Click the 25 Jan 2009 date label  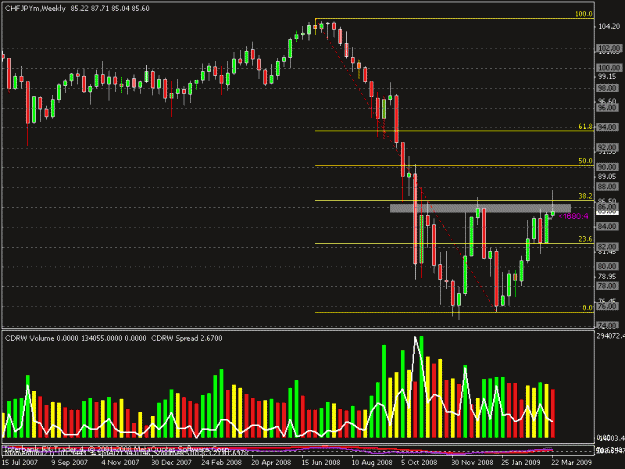click(x=521, y=462)
